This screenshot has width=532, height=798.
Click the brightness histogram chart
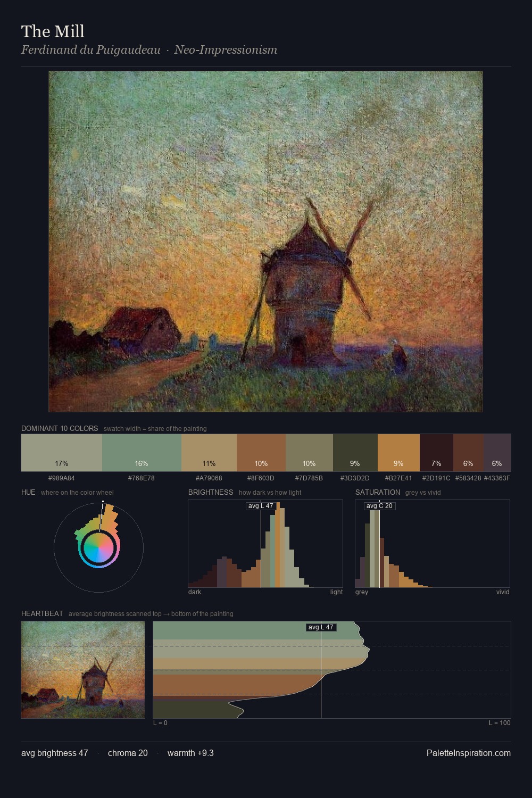coord(265,544)
